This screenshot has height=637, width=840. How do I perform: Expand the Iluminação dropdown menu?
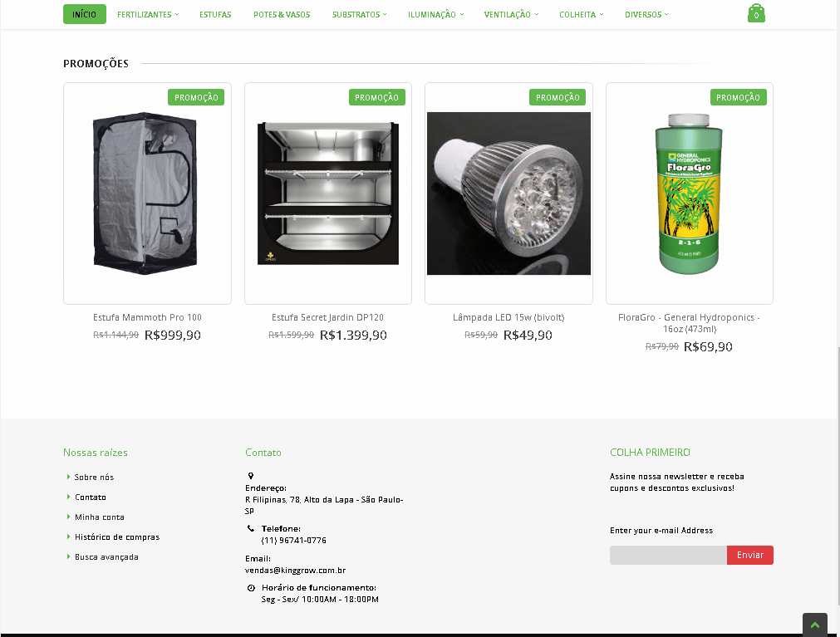(435, 14)
